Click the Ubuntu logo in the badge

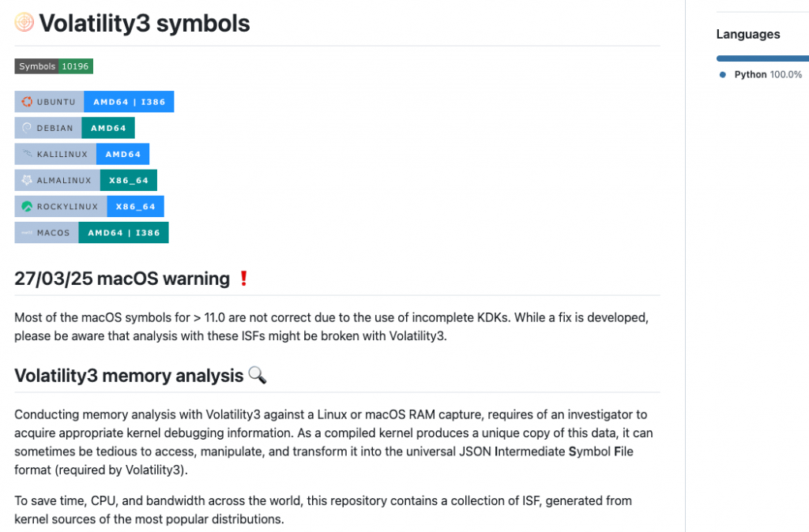point(27,102)
